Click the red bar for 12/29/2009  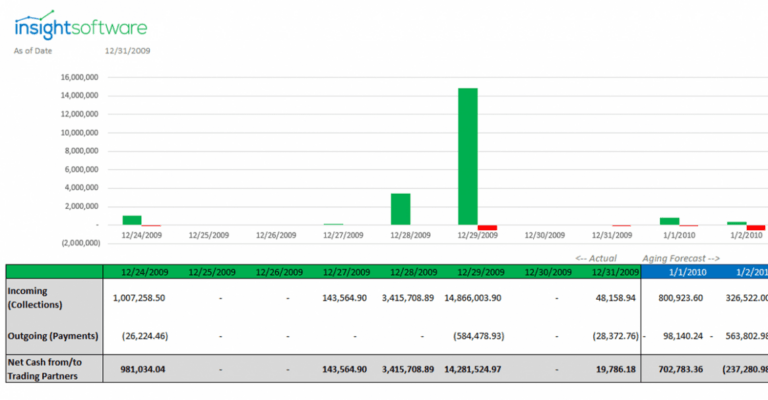[x=487, y=227]
